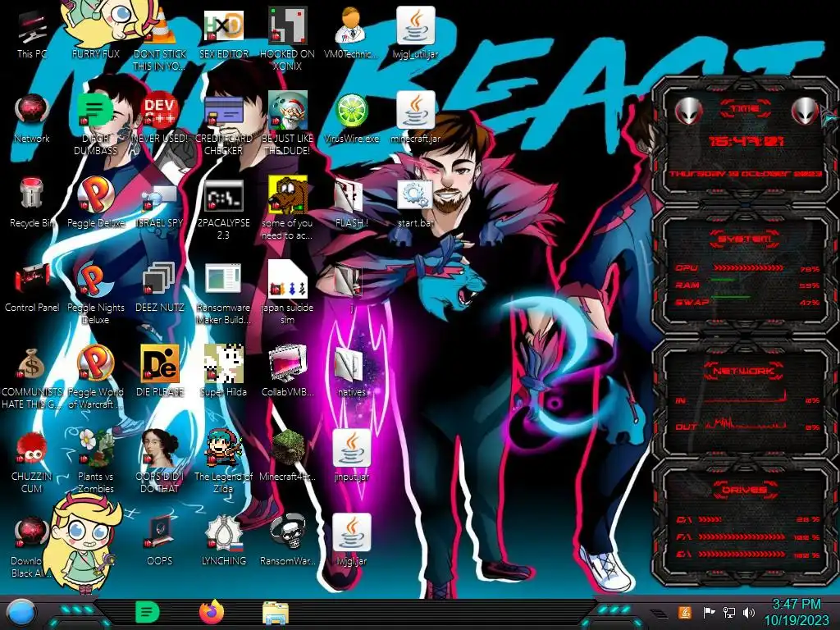This screenshot has width=840, height=630.
Task: Click the C:\ drive usage bar
Action: (710, 519)
